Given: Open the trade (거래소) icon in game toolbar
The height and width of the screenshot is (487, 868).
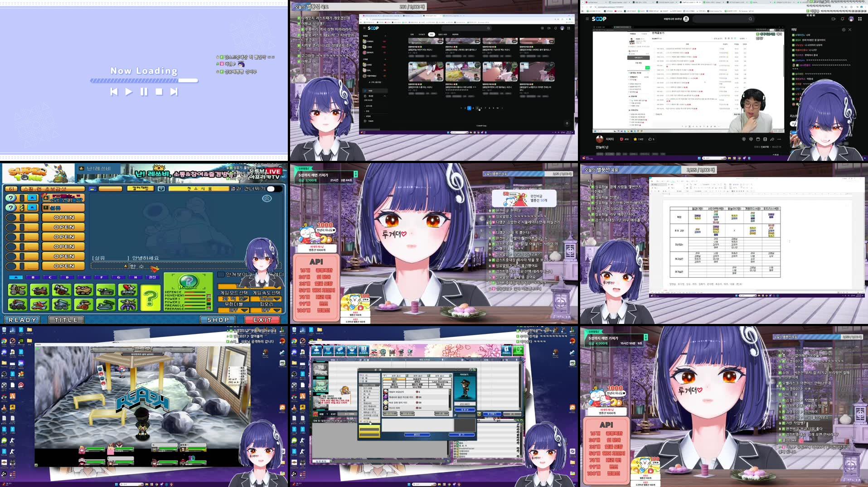Looking at the screenshot, I should coord(375,352).
